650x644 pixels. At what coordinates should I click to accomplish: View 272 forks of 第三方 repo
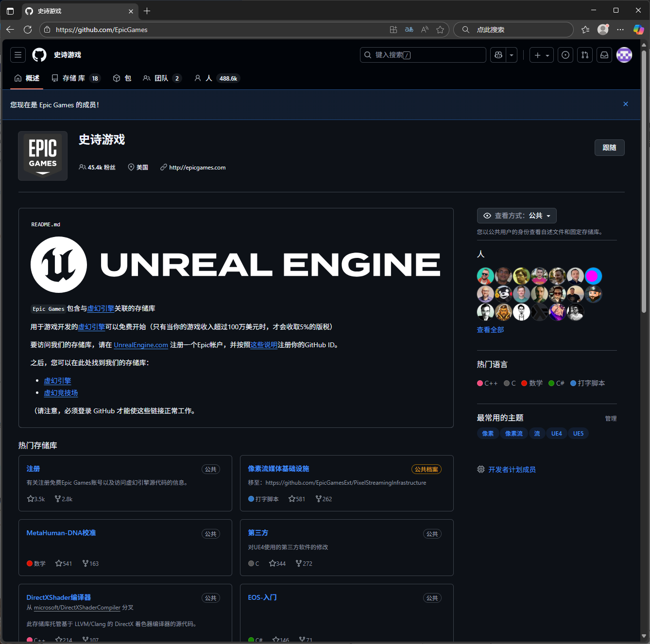304,563
